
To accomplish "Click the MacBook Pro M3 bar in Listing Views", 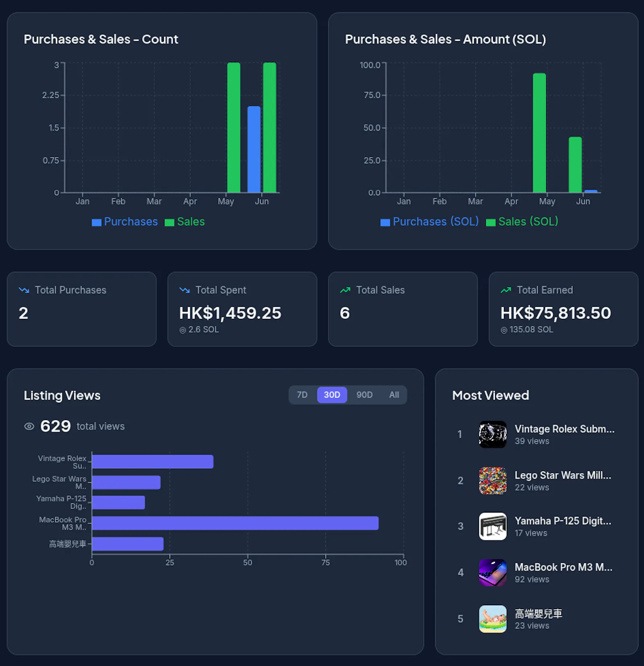I will click(235, 523).
